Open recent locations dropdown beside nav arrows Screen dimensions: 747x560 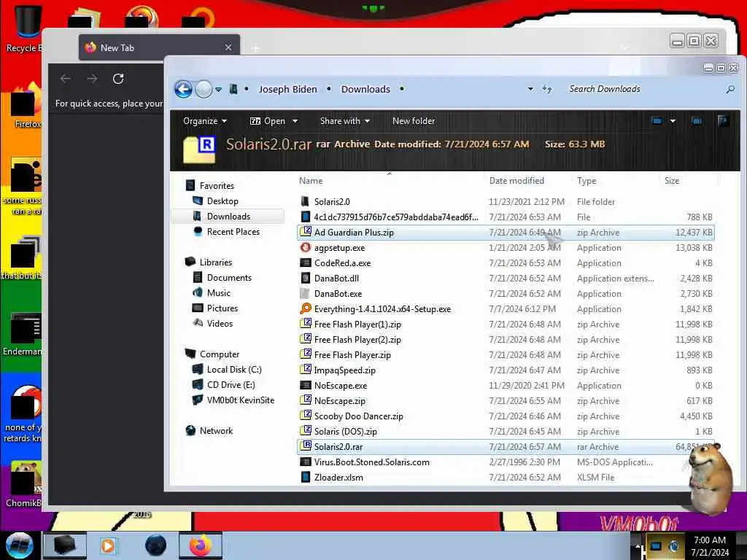tap(218, 90)
